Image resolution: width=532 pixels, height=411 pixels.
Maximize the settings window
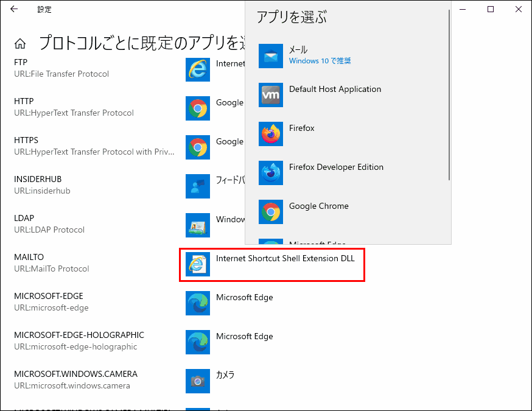point(490,9)
